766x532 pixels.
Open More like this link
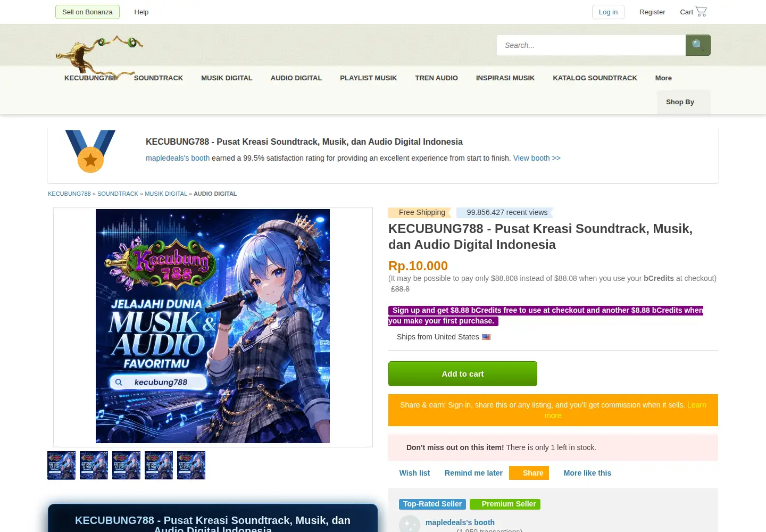[587, 473]
